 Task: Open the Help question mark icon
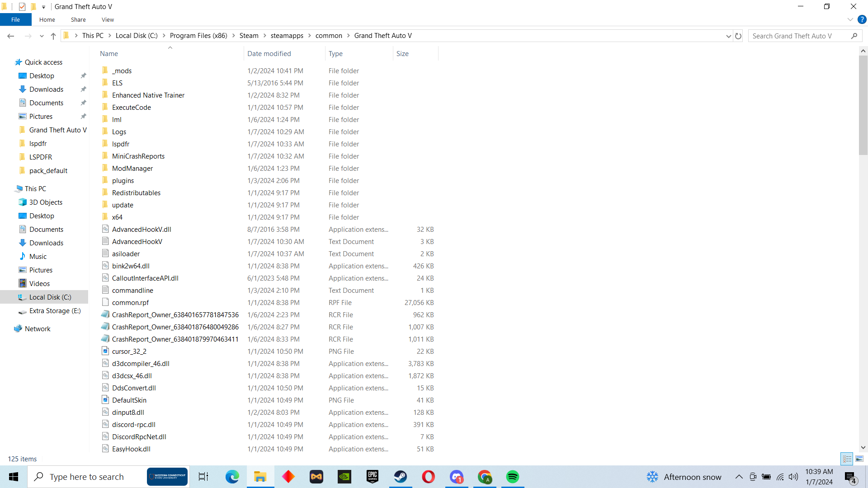862,19
